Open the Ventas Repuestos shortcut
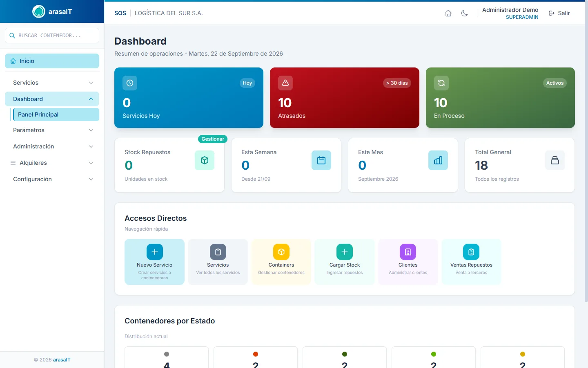The width and height of the screenshot is (588, 368). [471, 262]
